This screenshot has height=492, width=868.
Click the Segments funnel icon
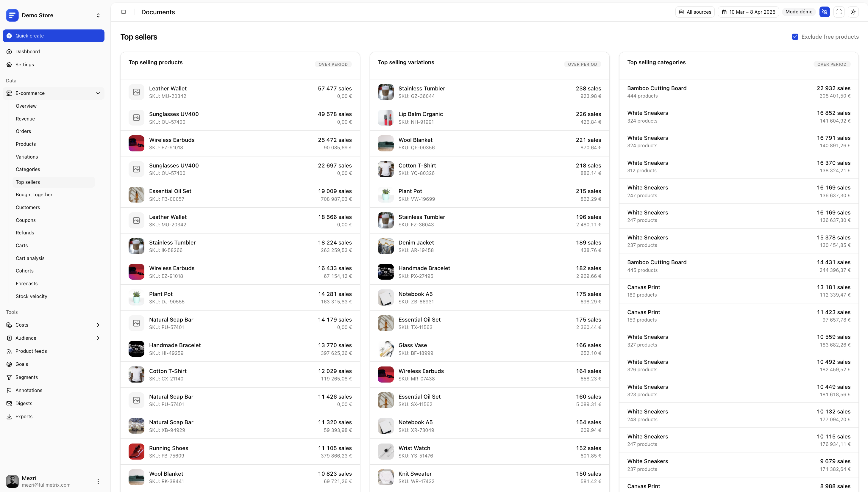[x=9, y=377]
